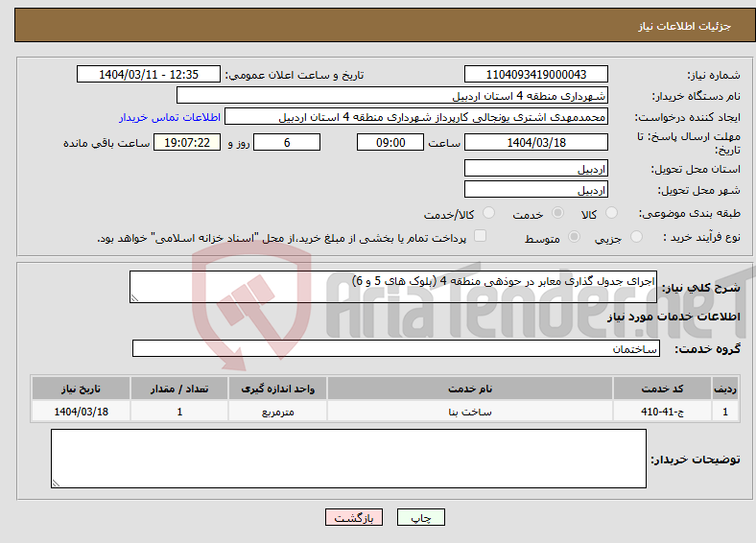Image resolution: width=756 pixels, height=543 pixels.
Task: Select the خدمت radio button
Action: click(557, 213)
